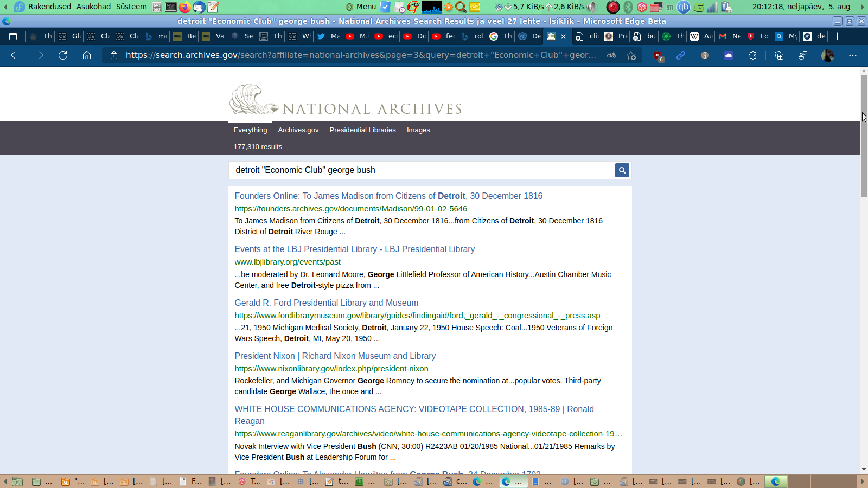The image size is (868, 488).
Task: Open the Edge tab actions menu
Action: (x=13, y=36)
